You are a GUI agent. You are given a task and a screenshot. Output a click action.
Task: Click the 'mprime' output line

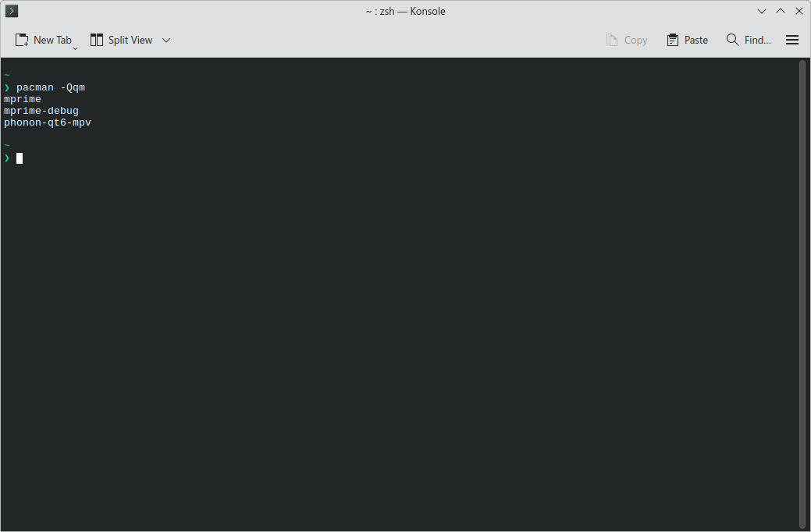22,99
